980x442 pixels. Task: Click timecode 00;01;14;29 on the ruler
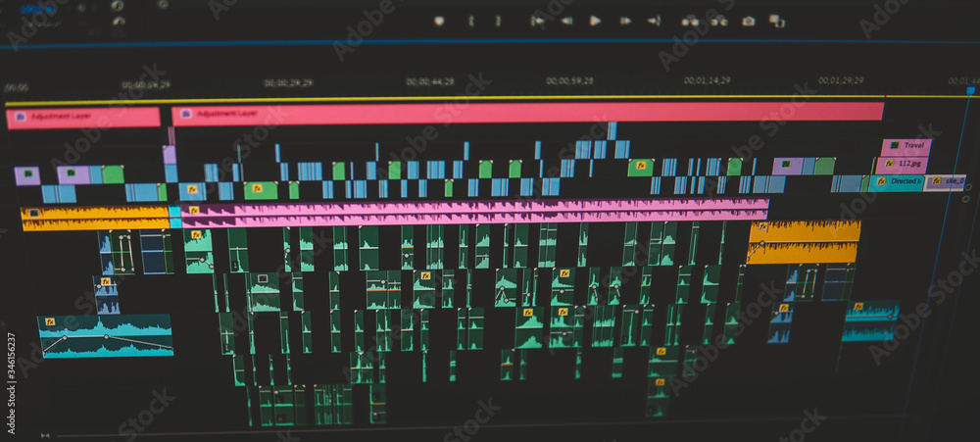point(707,80)
